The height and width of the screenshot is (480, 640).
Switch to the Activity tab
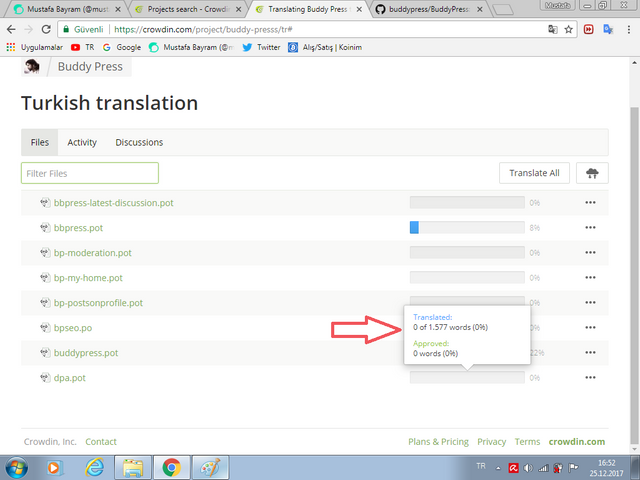point(82,142)
